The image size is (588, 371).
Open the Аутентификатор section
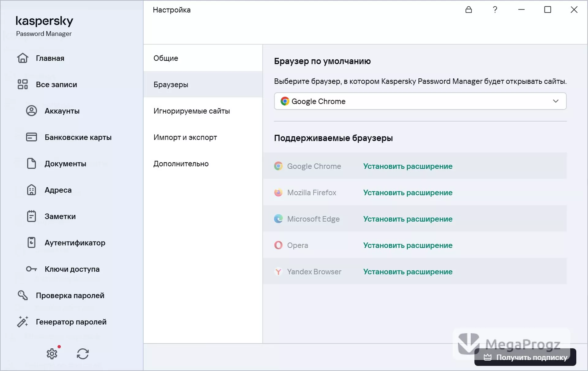tap(75, 242)
